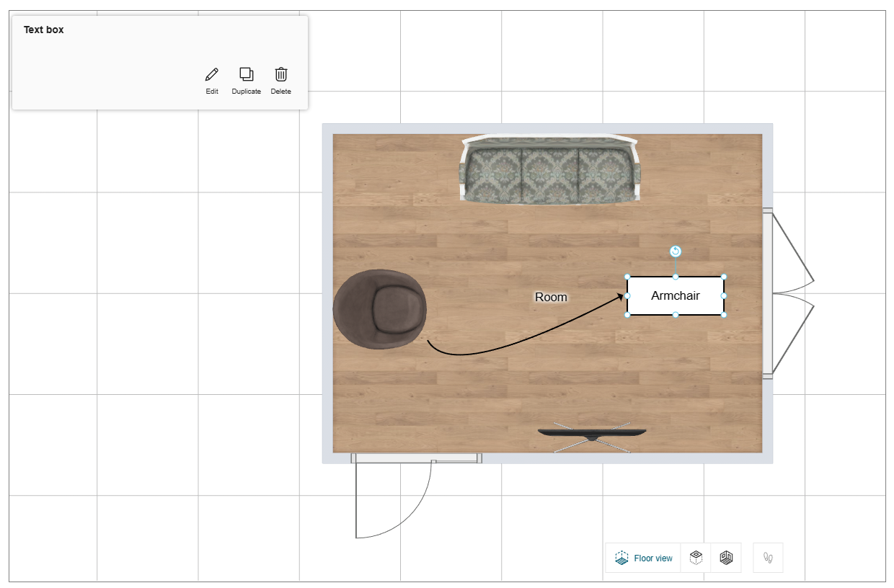Select the patterned sofa at top

tap(549, 171)
